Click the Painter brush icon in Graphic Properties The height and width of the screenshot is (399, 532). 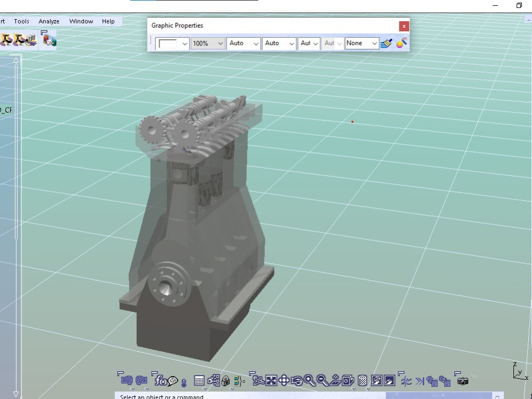386,43
